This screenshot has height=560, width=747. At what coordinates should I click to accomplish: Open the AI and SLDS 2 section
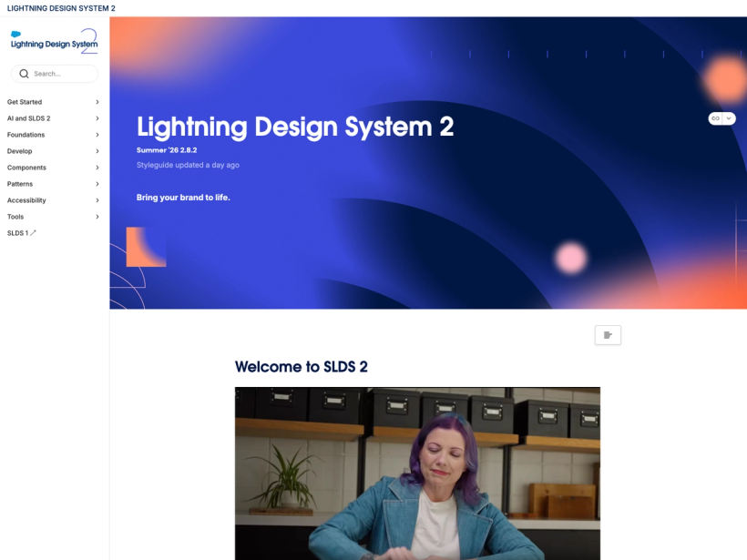(28, 118)
